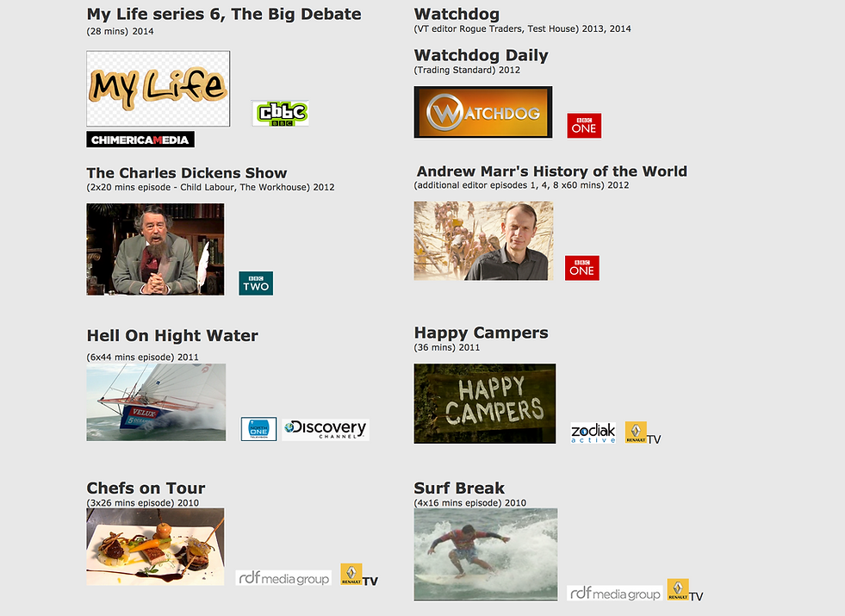This screenshot has width=845, height=616.
Task: Open the Surf Break surfer image
Action: (486, 554)
